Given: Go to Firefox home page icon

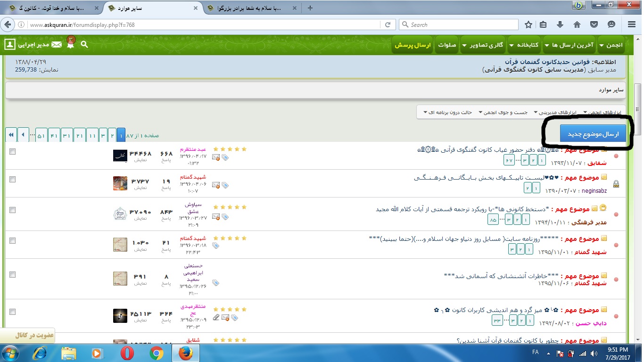Looking at the screenshot, I should (577, 25).
